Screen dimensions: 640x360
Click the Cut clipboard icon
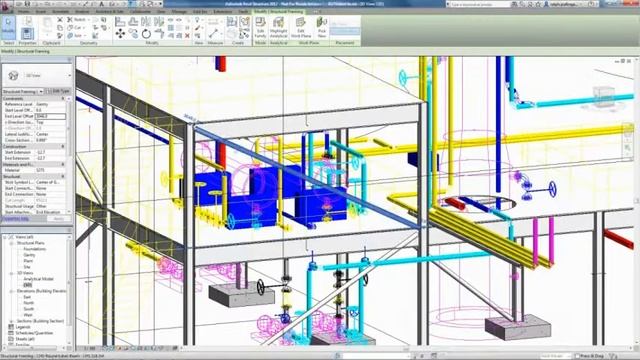(x=60, y=20)
